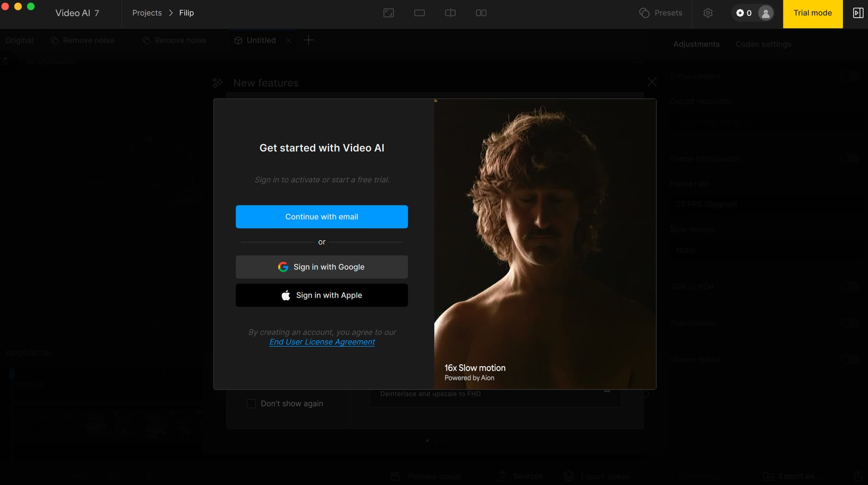This screenshot has width=868, height=485.
Task: Select the fit-to-screen view icon
Action: pyautogui.click(x=388, y=13)
